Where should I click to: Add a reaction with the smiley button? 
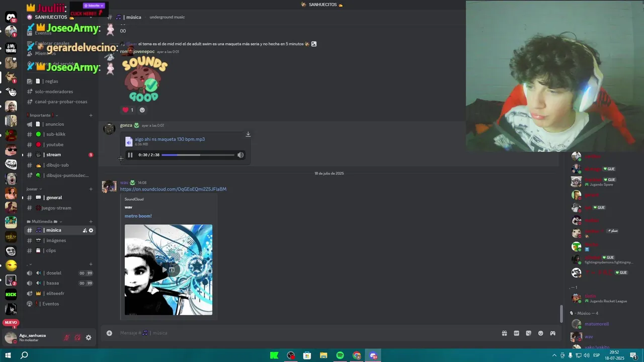click(x=142, y=110)
